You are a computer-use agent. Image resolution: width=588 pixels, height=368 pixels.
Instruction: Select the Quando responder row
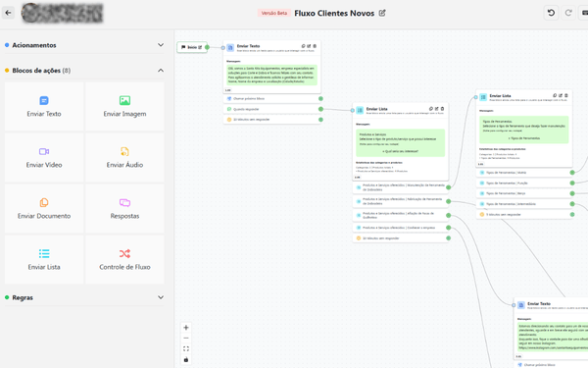point(271,109)
